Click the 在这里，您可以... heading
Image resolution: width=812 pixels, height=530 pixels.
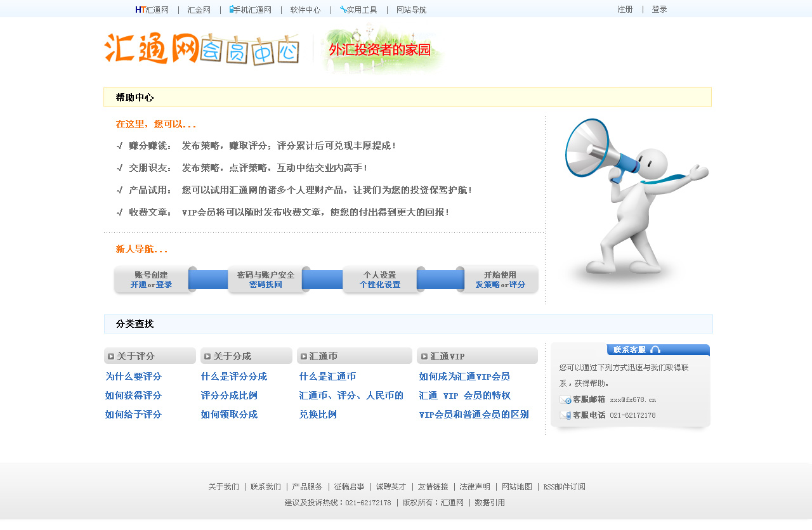pyautogui.click(x=156, y=124)
